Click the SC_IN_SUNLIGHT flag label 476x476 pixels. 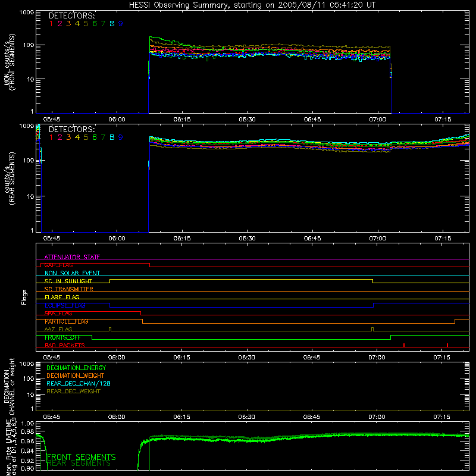click(x=68, y=281)
